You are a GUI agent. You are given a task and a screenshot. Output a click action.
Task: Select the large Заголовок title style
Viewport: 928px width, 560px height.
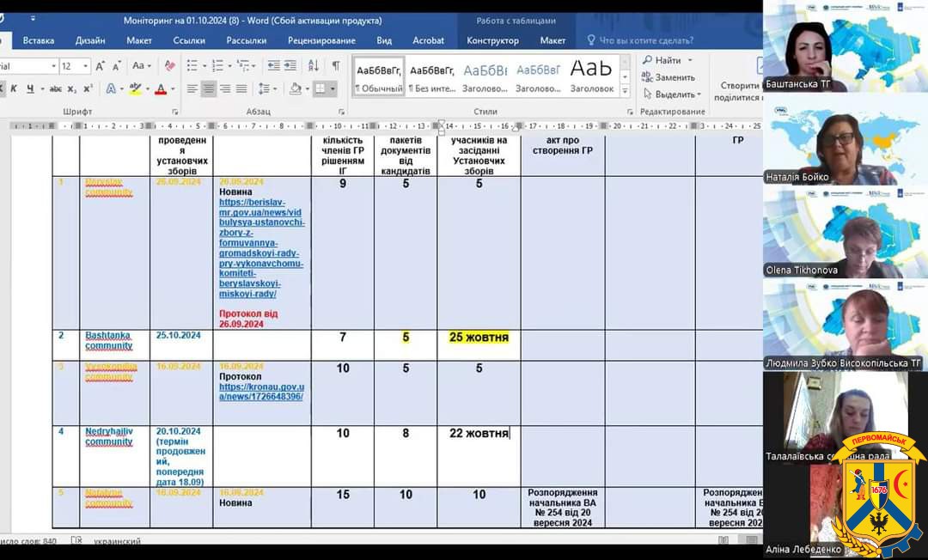(x=591, y=77)
